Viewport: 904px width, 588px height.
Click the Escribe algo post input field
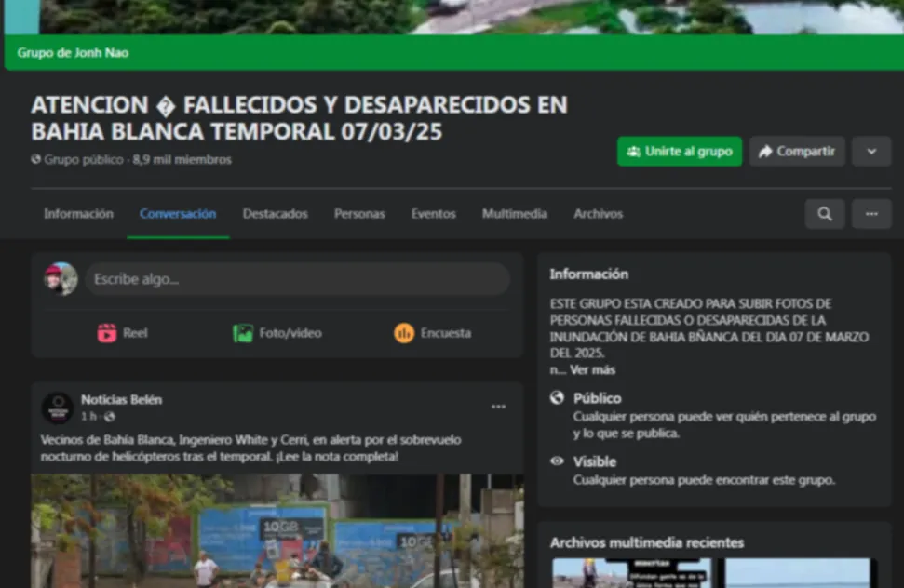pos(297,278)
